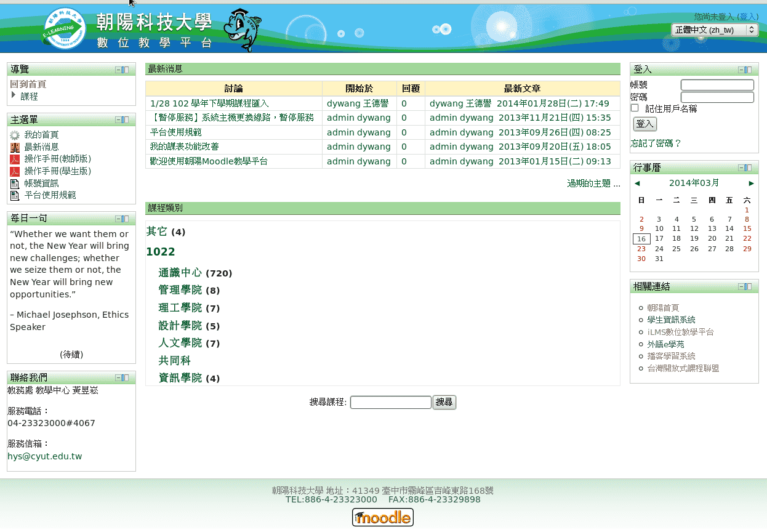
Task: Click in the 帳號 username field
Action: coord(717,85)
